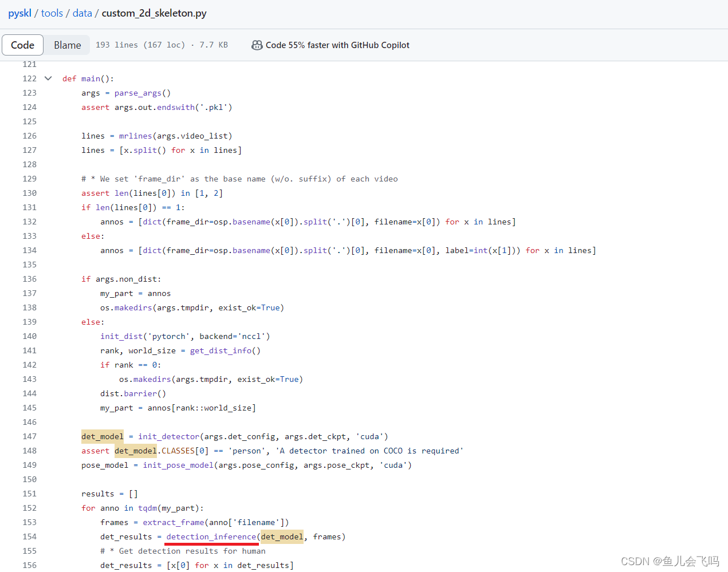Select line number 136
The height and width of the screenshot is (572, 728).
click(29, 278)
